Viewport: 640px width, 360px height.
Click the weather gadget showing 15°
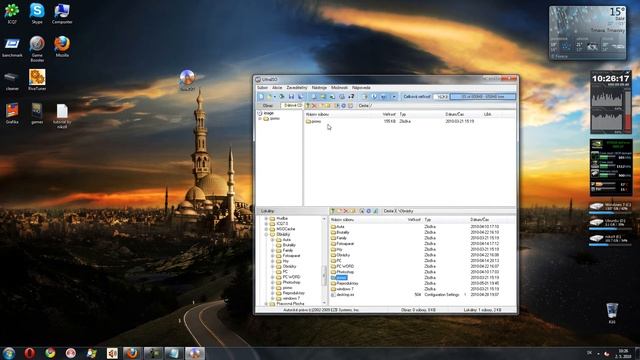click(587, 33)
